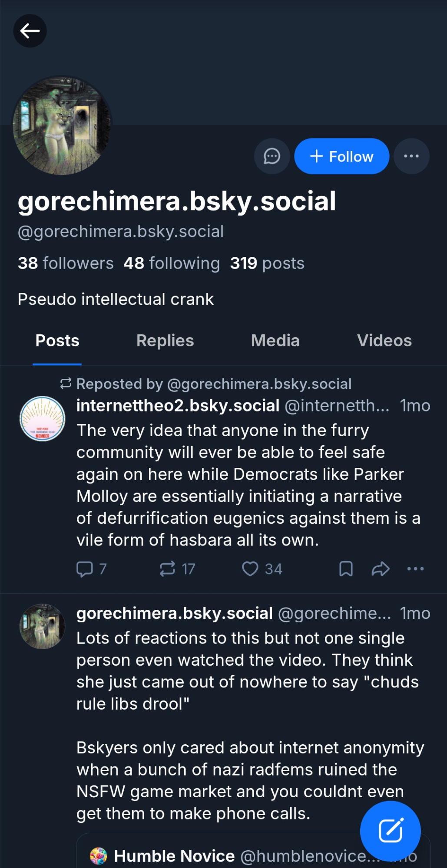This screenshot has height=868, width=447.
Task: Bookmark the internettheo2 post
Action: (346, 569)
